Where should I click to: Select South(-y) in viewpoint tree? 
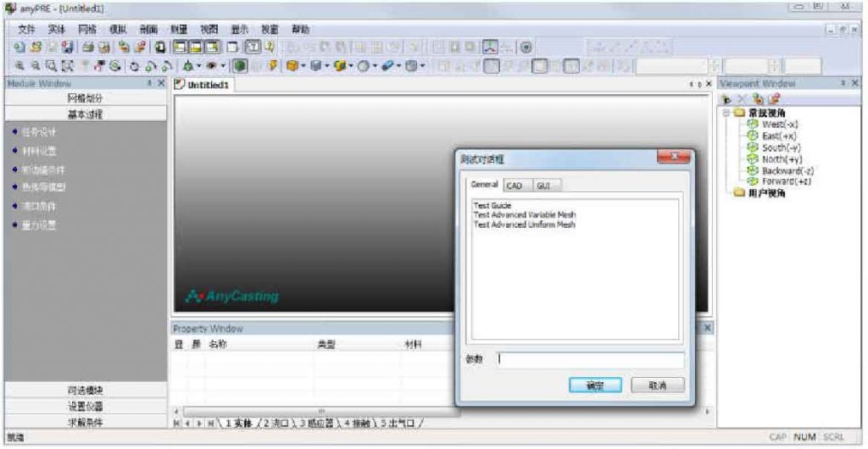[782, 147]
